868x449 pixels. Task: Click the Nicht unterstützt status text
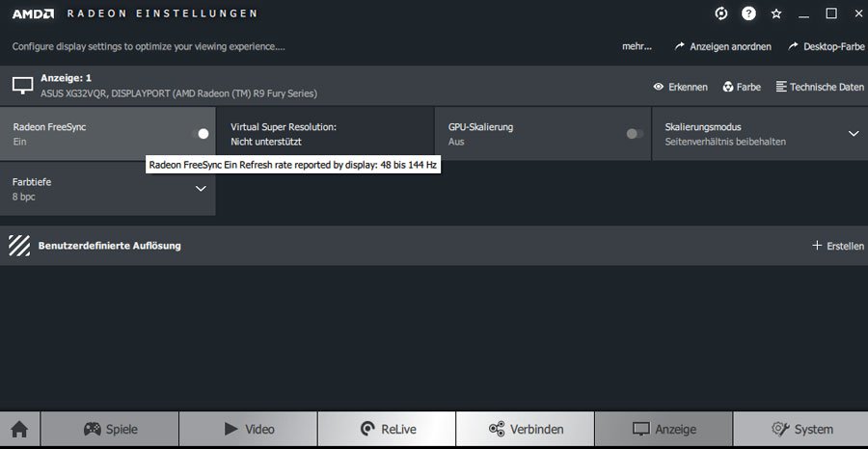click(266, 142)
